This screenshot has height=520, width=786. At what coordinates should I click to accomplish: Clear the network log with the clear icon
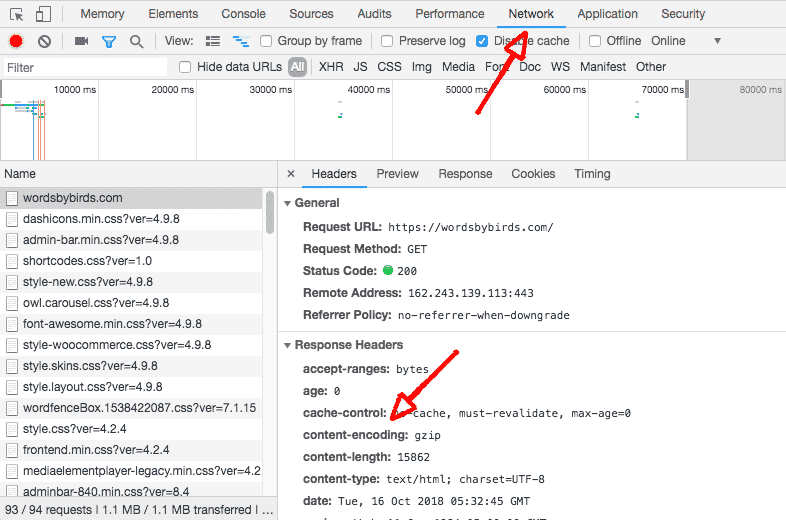click(44, 41)
